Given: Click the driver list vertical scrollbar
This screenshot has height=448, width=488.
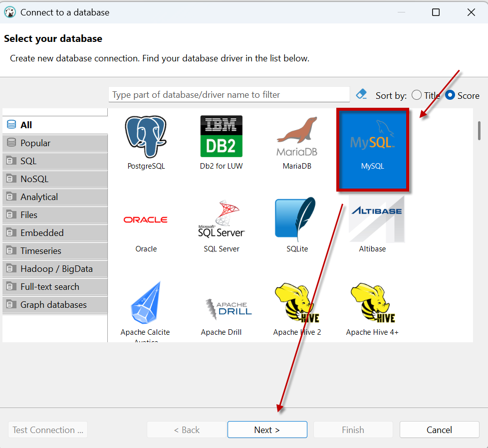Looking at the screenshot, I should coord(479,131).
